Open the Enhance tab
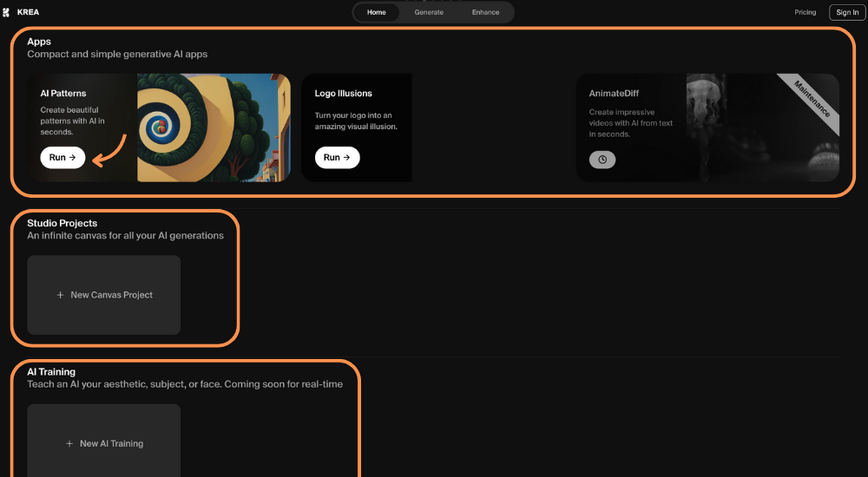This screenshot has height=477, width=868. pyautogui.click(x=485, y=12)
